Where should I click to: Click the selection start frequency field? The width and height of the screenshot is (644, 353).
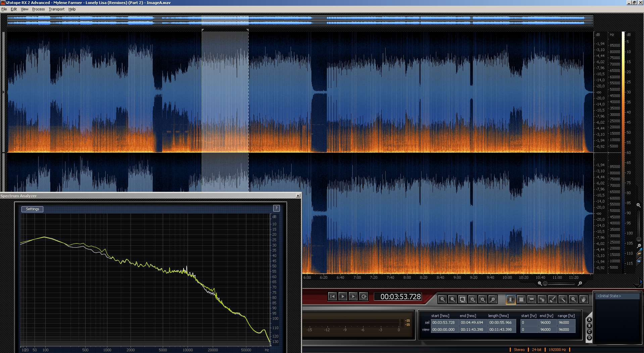tap(529, 322)
